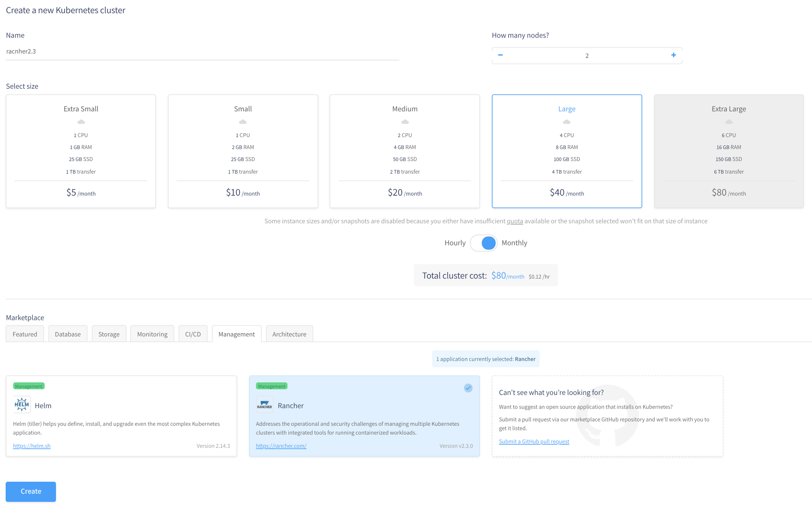Increase node count with the plus icon
Viewport: 812px width, 505px height.
tap(673, 54)
